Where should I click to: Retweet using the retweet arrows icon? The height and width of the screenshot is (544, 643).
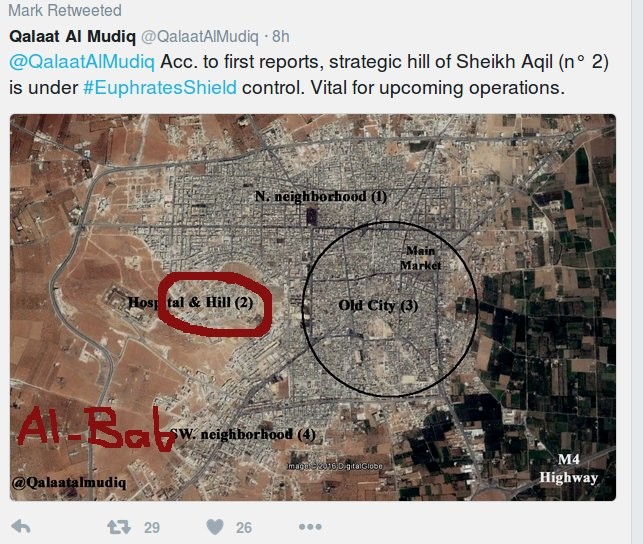[x=119, y=527]
